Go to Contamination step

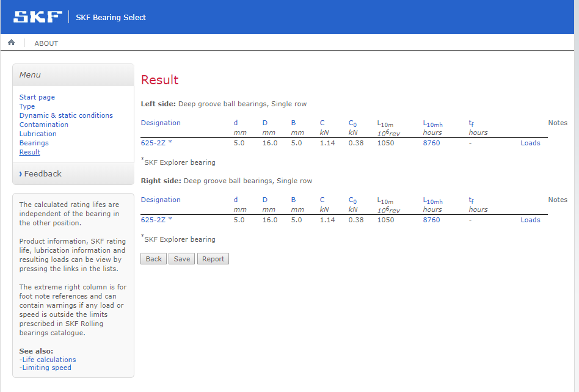coord(43,125)
